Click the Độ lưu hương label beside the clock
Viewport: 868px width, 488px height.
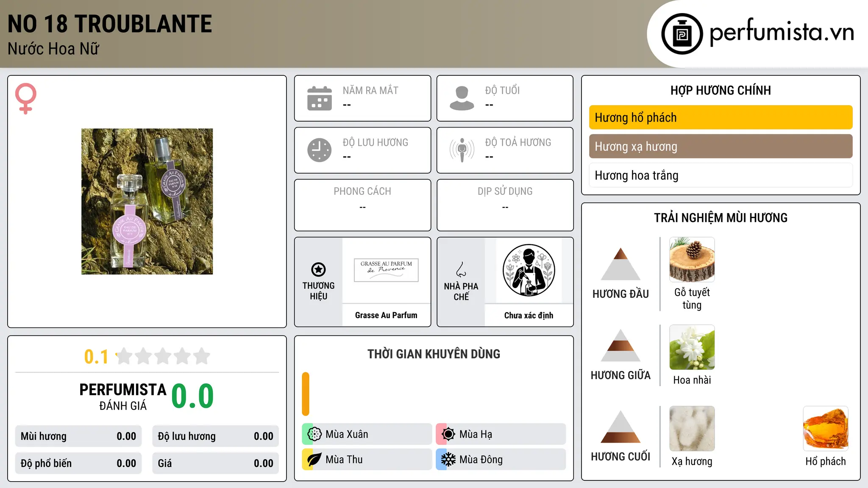pyautogui.click(x=375, y=142)
